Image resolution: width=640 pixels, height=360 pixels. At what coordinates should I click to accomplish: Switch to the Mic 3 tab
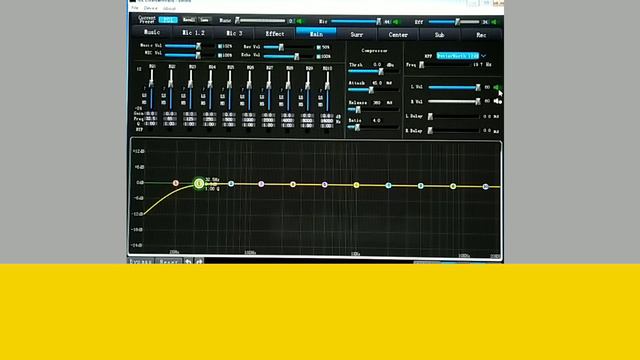pyautogui.click(x=234, y=33)
